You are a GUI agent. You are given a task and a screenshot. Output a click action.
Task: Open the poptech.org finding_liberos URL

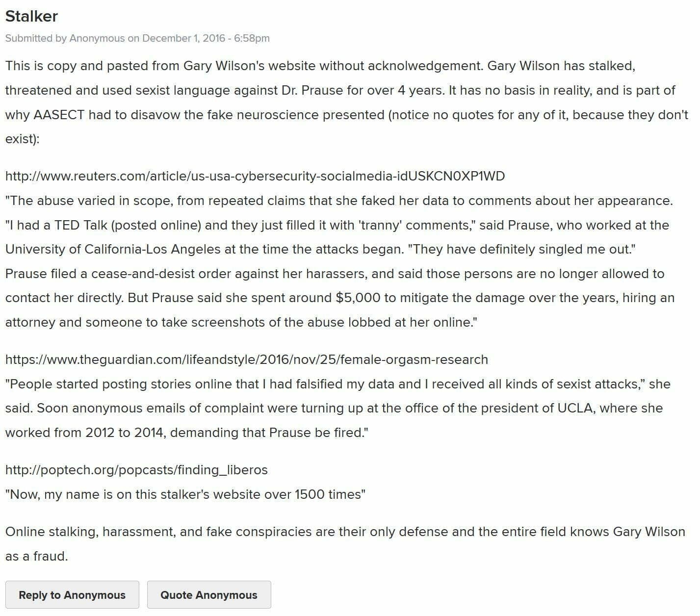[136, 470]
